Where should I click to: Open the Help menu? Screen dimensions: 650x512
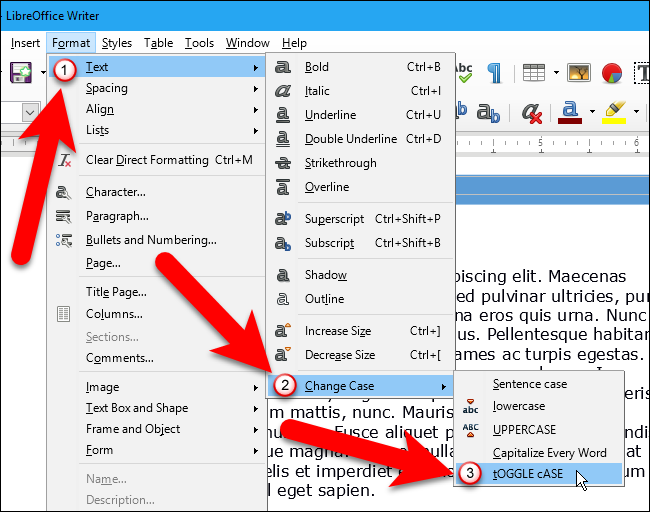point(294,43)
